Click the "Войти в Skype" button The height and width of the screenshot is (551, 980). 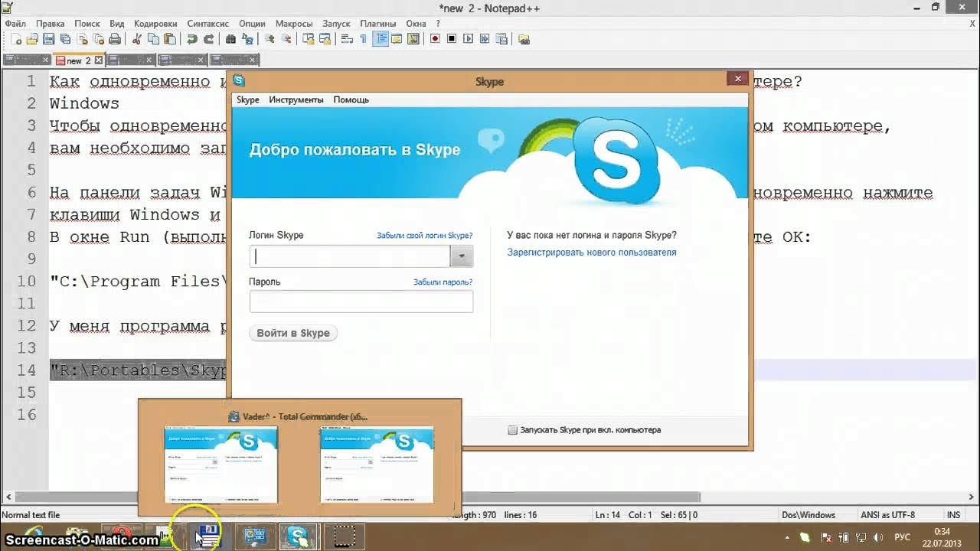pyautogui.click(x=293, y=333)
